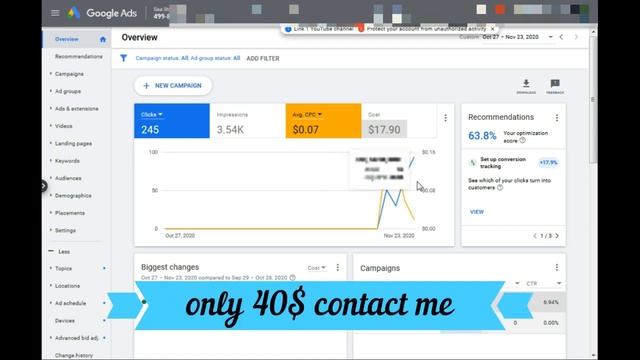The height and width of the screenshot is (360, 640).
Task: Open Ad schedule in the sidebar
Action: (x=70, y=303)
